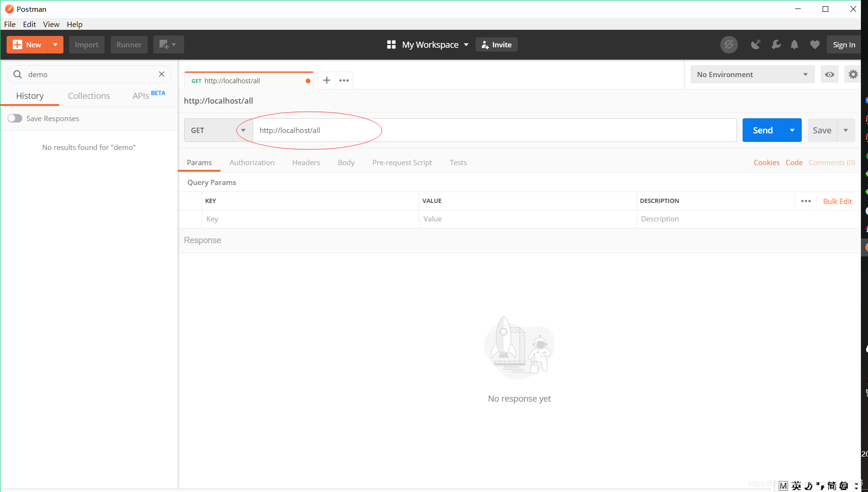Click the heart icon
The width and height of the screenshot is (868, 492).
pyautogui.click(x=815, y=44)
